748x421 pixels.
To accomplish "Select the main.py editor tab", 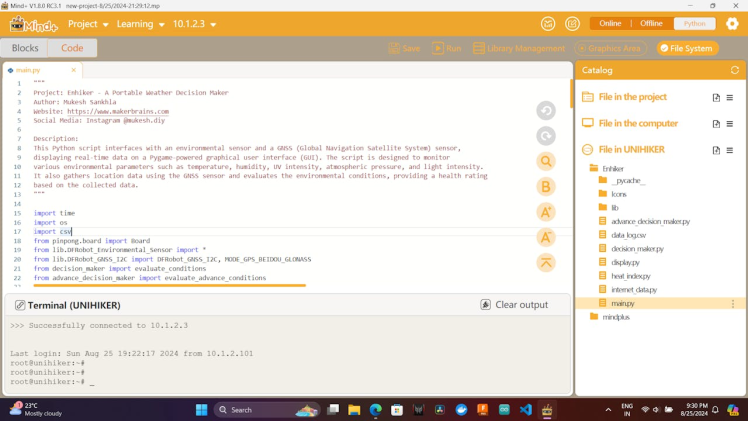I will coord(29,71).
